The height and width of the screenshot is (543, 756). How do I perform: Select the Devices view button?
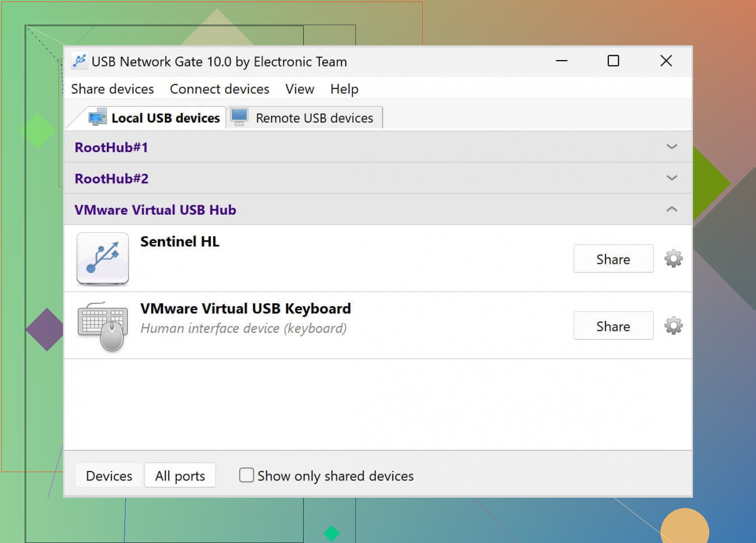tap(109, 476)
